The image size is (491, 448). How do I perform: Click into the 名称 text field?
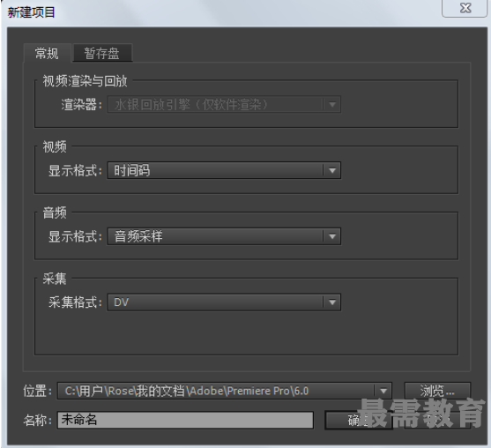[185, 420]
